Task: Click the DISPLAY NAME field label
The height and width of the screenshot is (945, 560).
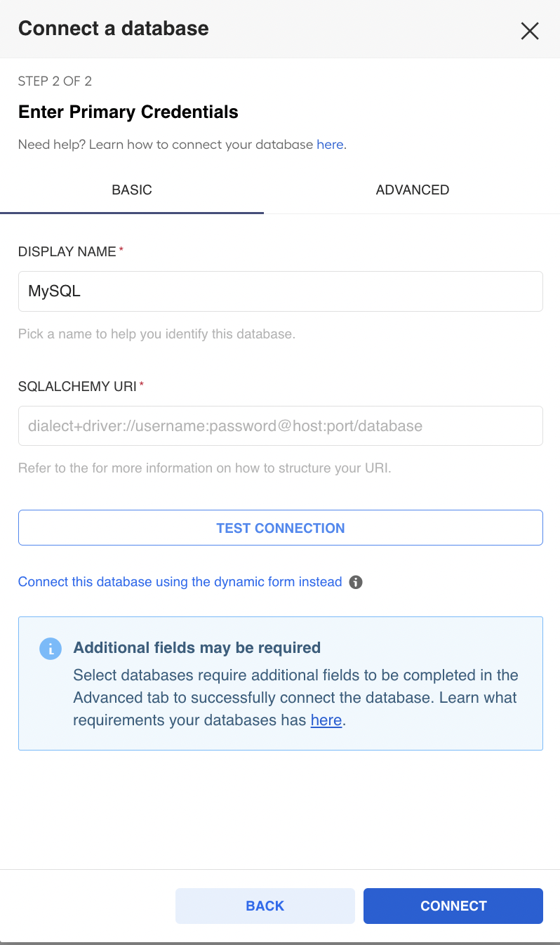Action: click(x=67, y=251)
